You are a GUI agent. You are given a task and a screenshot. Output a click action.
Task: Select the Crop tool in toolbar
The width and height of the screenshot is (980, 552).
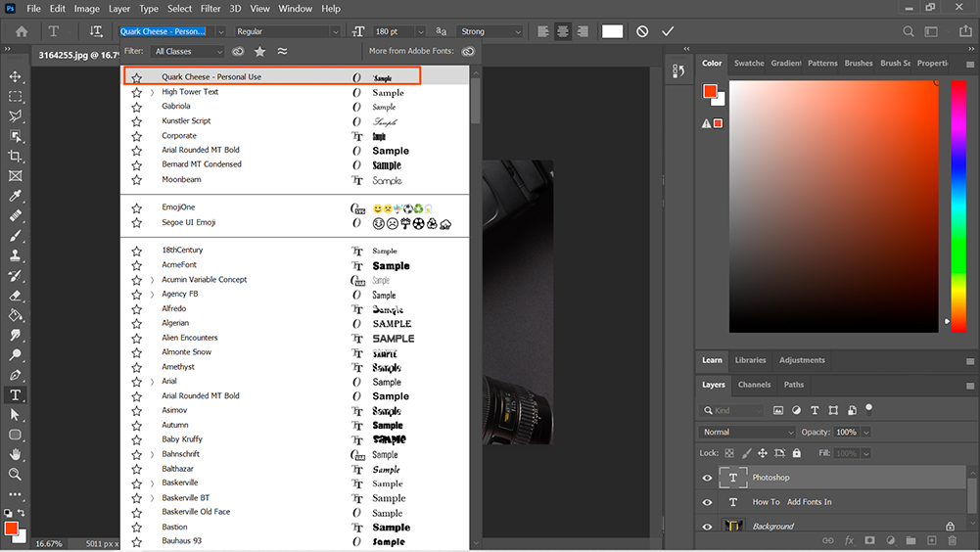(x=15, y=156)
